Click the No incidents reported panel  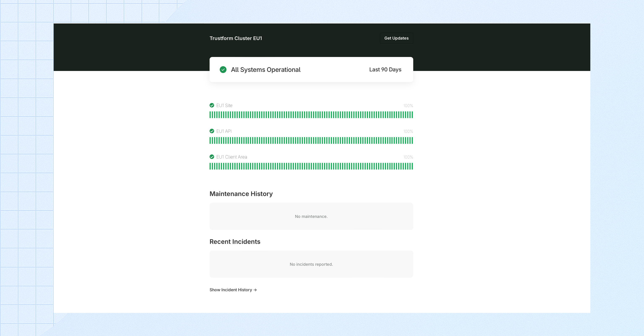coord(311,264)
